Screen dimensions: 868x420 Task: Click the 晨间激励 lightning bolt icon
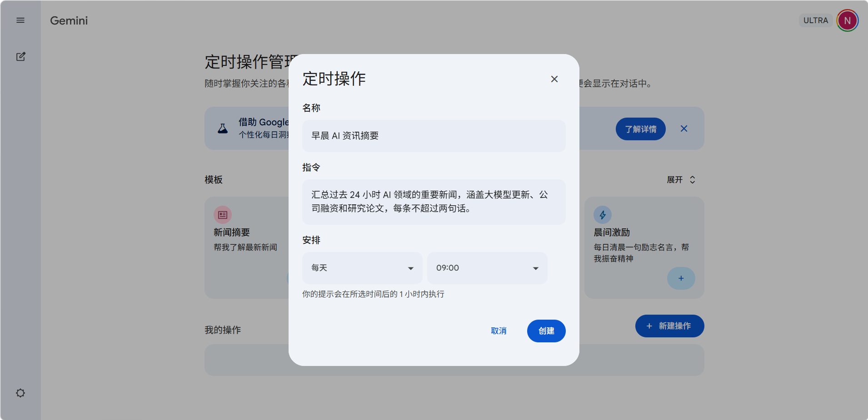pyautogui.click(x=603, y=215)
